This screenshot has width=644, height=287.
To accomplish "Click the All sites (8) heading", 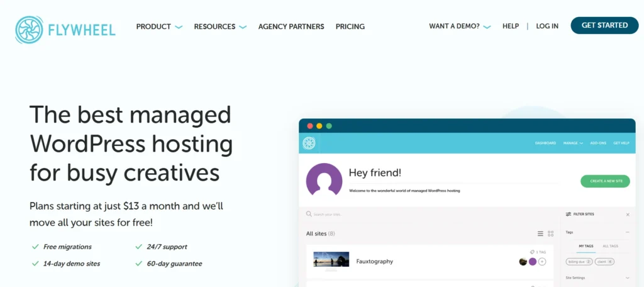I will coord(320,234).
